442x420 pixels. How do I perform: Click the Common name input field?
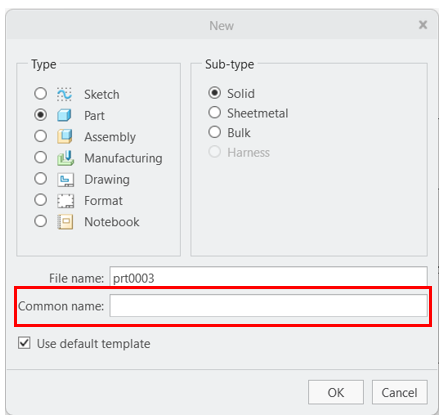[268, 306]
